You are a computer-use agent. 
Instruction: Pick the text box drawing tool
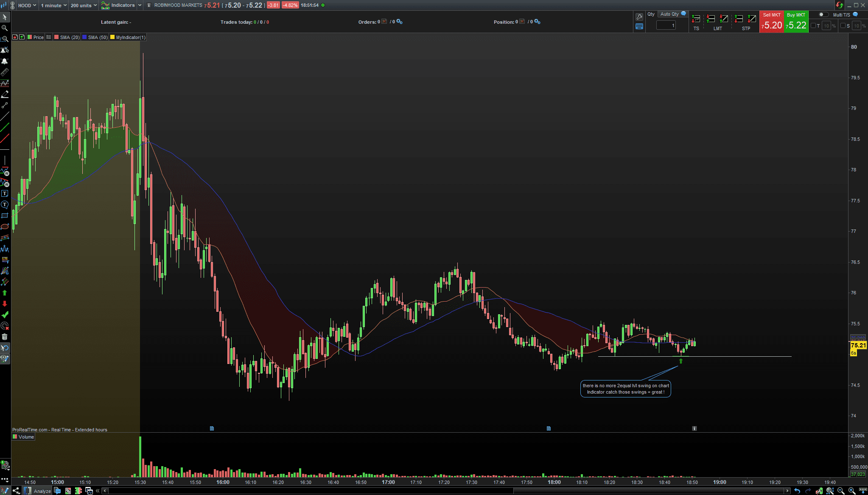5,193
